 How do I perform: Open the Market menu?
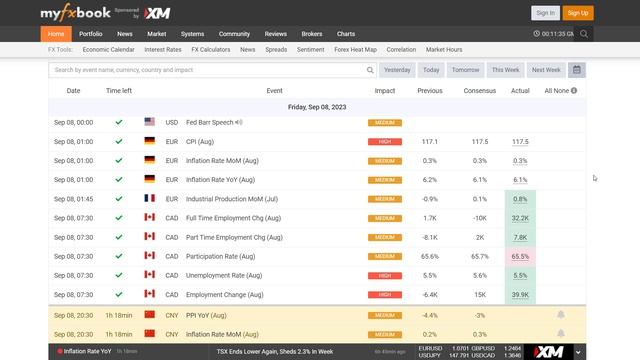[x=156, y=34]
